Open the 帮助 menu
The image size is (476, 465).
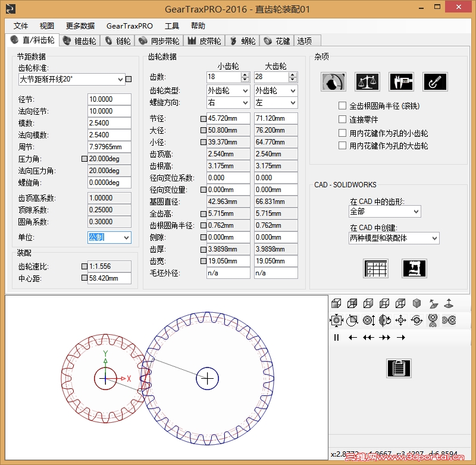tap(198, 26)
